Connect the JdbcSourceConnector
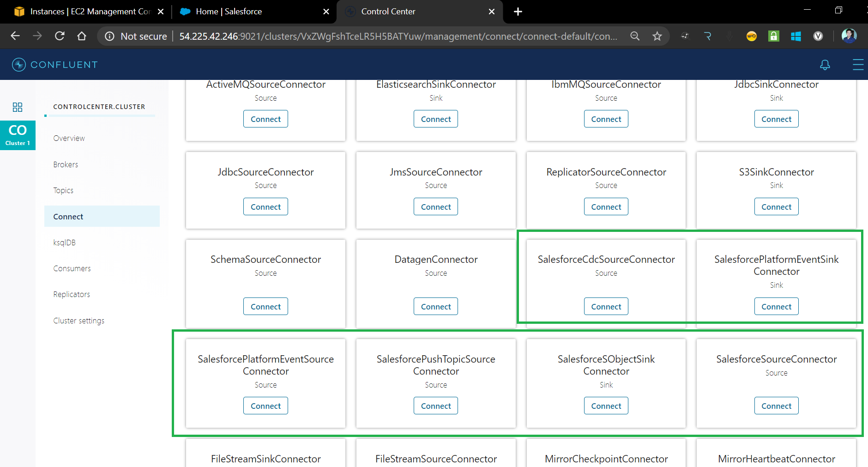Screen dimensions: 868x467 coord(265,206)
